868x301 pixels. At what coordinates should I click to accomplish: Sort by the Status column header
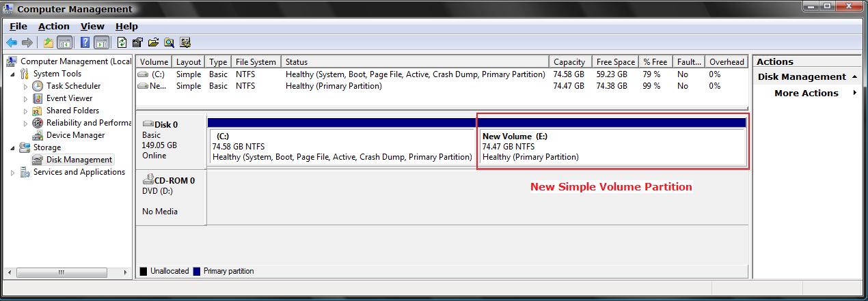click(x=415, y=61)
